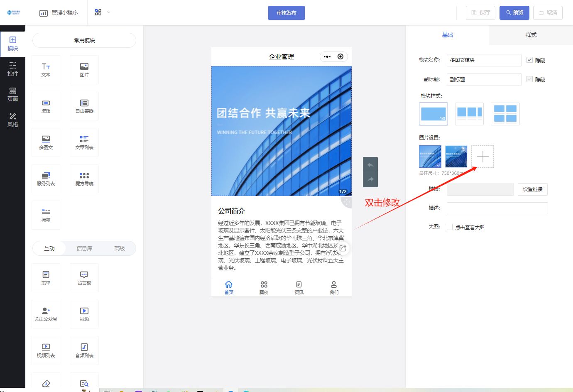Click the 预览 preview button
Viewport: 573px width, 392px height.
[x=514, y=13]
